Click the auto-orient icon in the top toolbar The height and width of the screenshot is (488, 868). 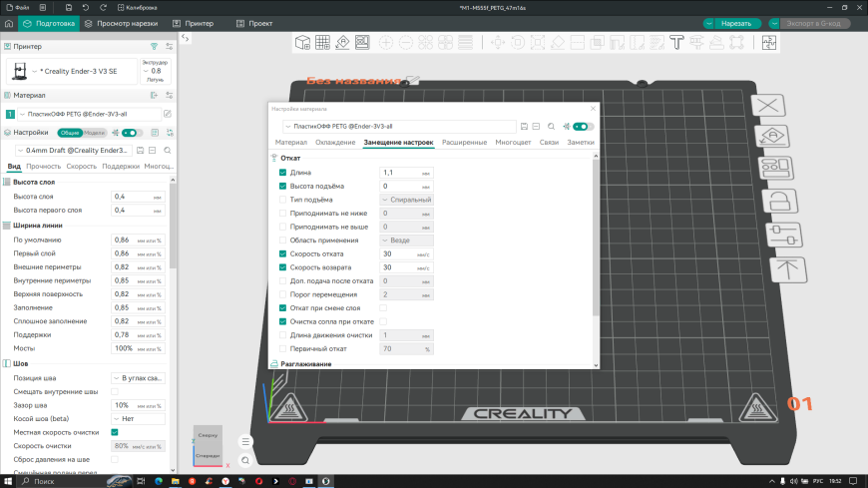[342, 43]
